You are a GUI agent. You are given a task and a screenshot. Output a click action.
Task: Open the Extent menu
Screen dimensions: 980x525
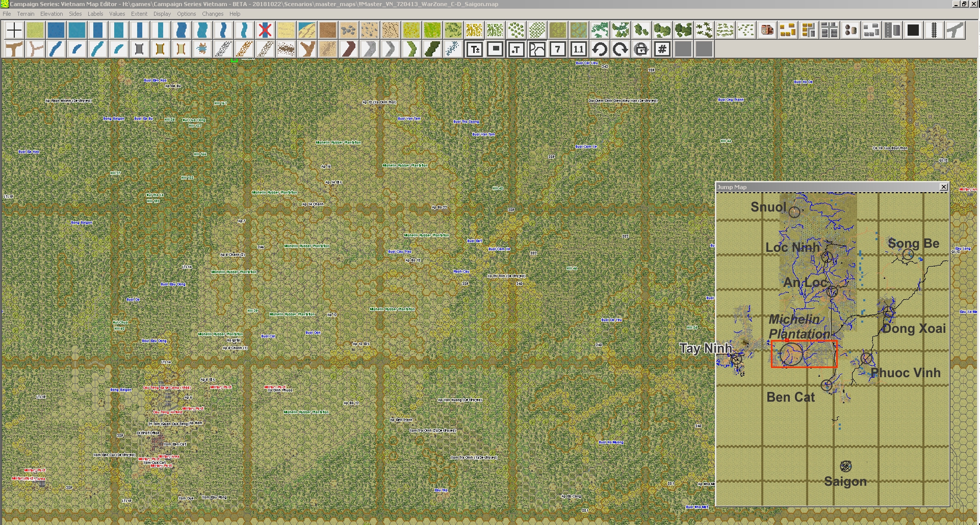coord(139,14)
